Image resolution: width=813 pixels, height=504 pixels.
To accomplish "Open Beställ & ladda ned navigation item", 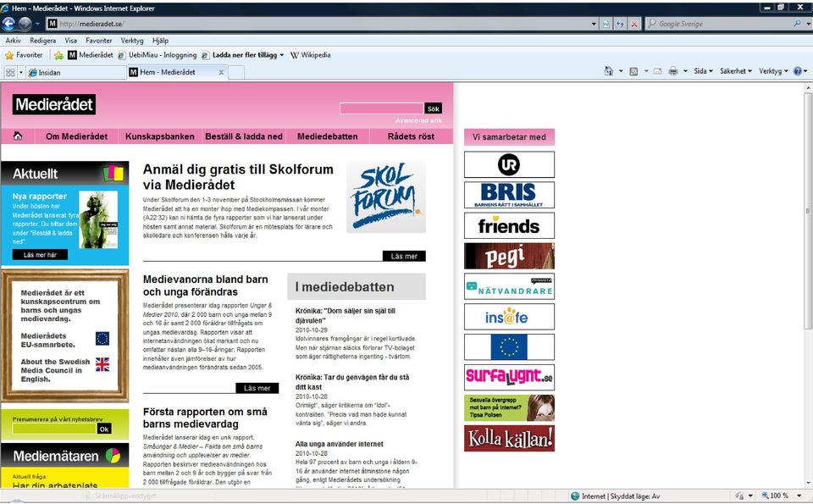I will [244, 136].
